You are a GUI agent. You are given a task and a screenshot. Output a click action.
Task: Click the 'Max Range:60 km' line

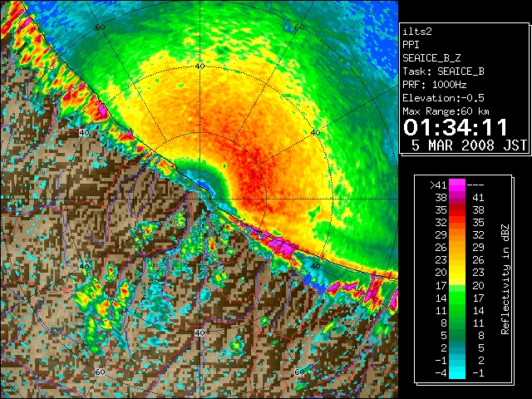(x=446, y=111)
